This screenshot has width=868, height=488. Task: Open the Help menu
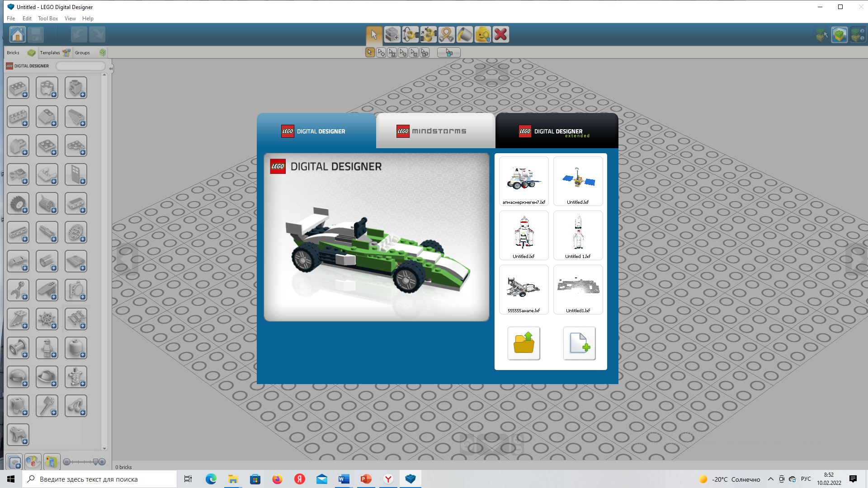(88, 19)
